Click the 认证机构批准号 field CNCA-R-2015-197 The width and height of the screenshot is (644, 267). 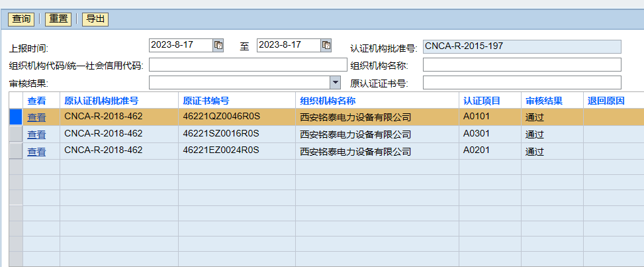(522, 46)
